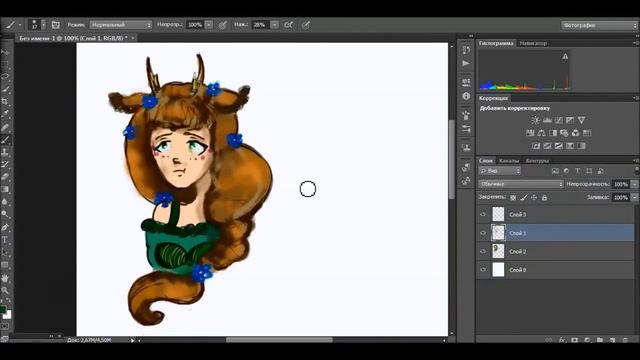Select the Horizontal Type tool
640x360 pixels.
pos(5,240)
